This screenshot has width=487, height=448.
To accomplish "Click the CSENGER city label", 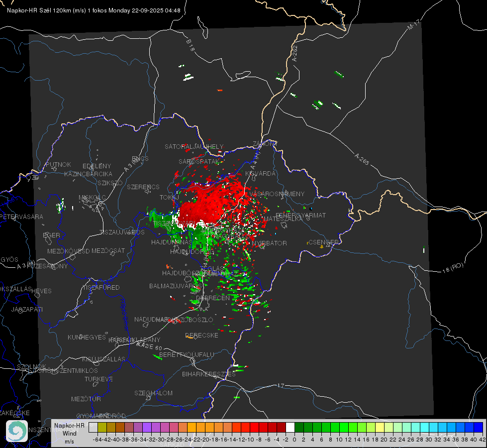I will click(x=323, y=242).
